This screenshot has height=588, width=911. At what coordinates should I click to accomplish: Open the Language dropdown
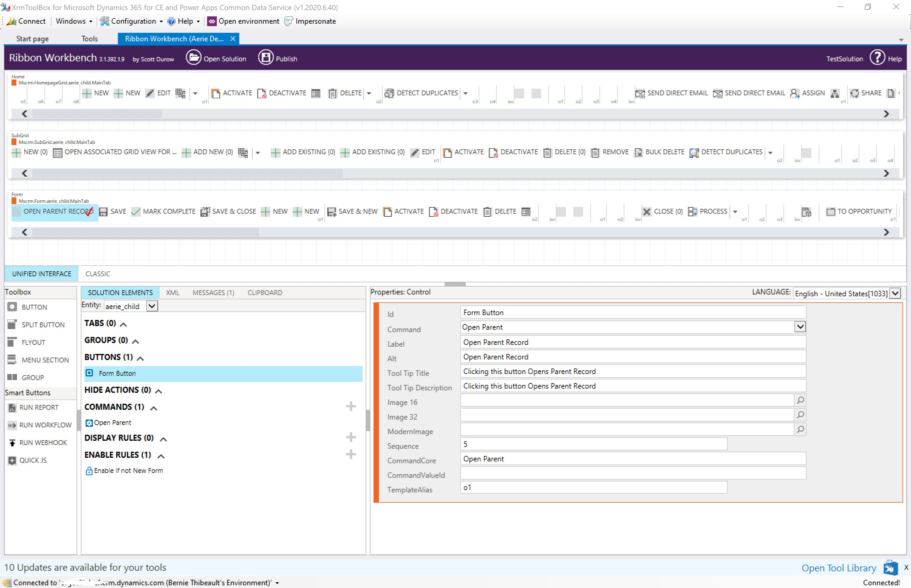pos(895,293)
